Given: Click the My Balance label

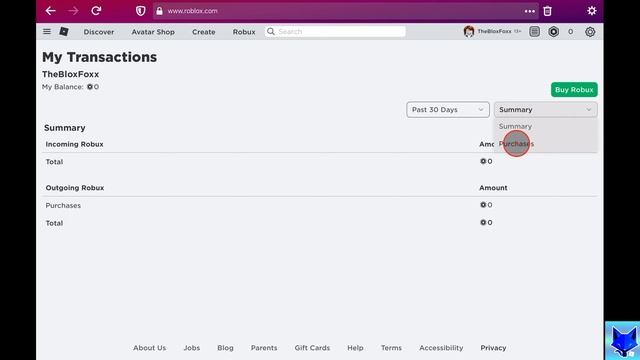Looking at the screenshot, I should (x=62, y=87).
